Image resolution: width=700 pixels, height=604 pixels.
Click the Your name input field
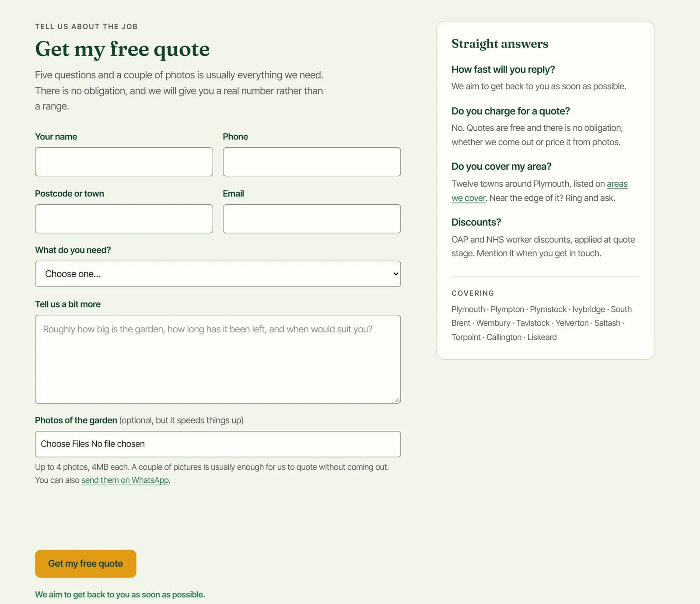[x=124, y=162]
